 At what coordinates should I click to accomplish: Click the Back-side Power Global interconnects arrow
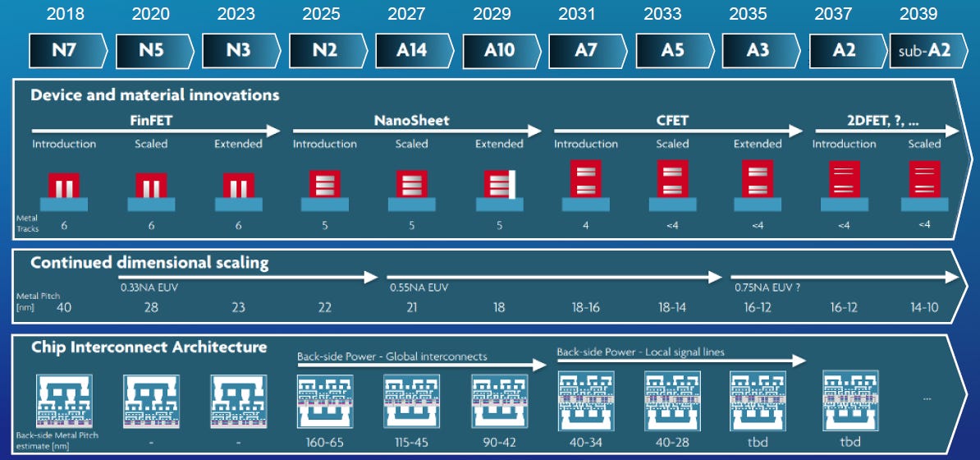point(423,366)
